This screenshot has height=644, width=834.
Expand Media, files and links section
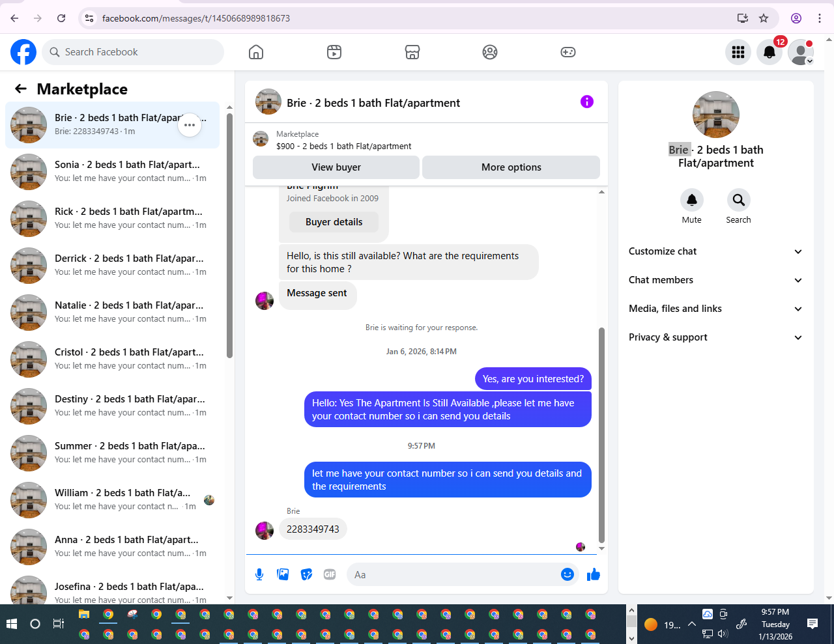pos(715,309)
